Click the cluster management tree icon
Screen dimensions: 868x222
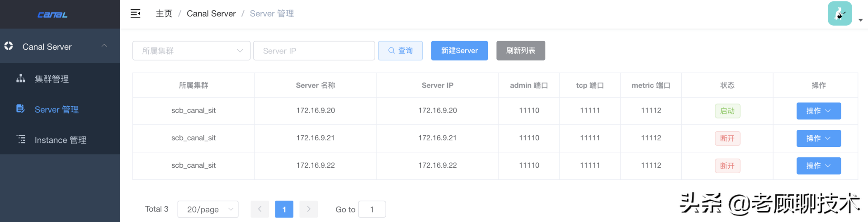(x=21, y=78)
